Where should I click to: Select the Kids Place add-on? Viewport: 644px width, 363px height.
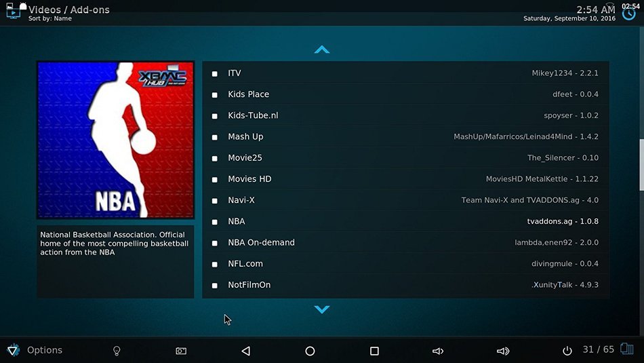[406, 94]
